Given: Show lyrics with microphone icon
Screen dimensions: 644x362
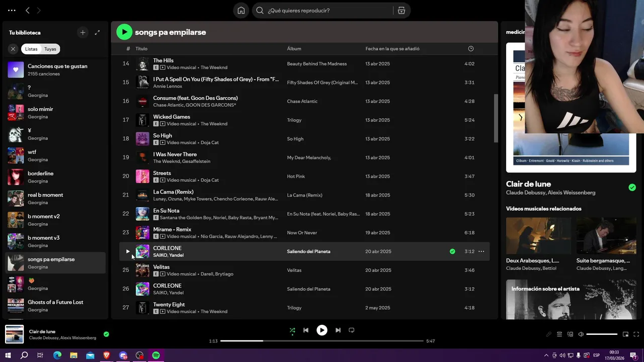Looking at the screenshot, I should click(x=548, y=334).
